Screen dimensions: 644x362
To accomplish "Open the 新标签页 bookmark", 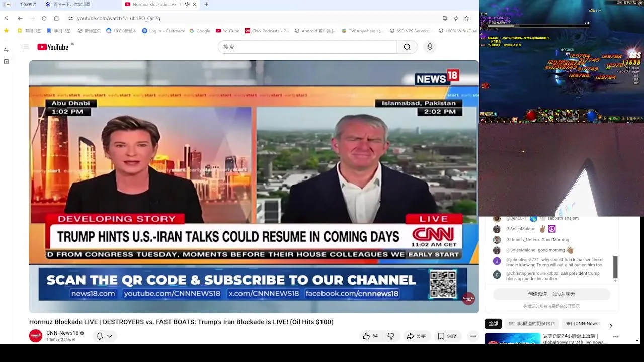I will (89, 31).
